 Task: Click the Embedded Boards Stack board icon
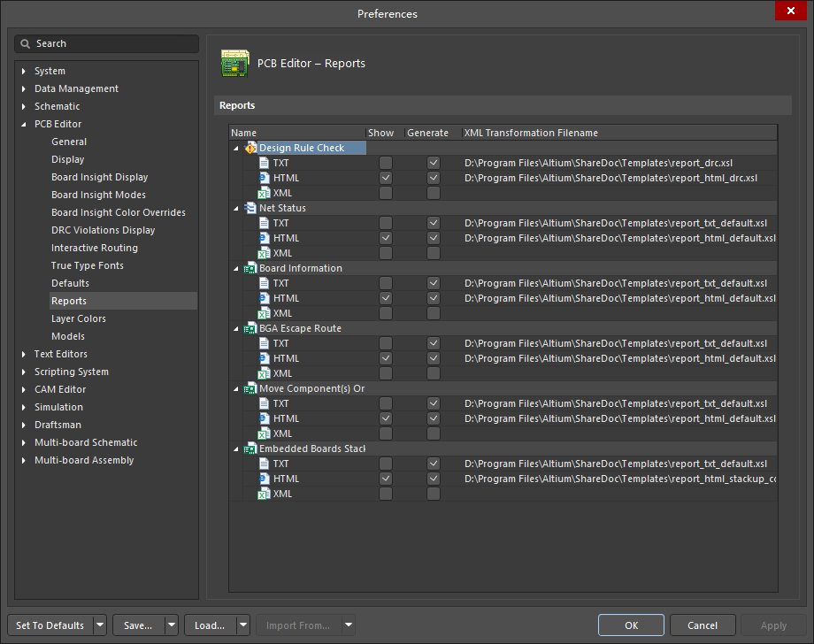[250, 448]
